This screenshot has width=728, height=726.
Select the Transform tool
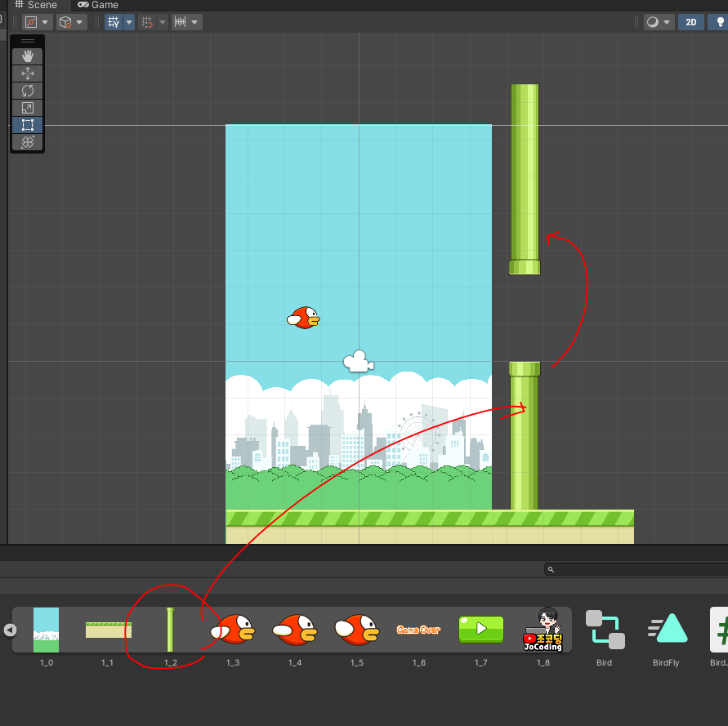pos(28,142)
